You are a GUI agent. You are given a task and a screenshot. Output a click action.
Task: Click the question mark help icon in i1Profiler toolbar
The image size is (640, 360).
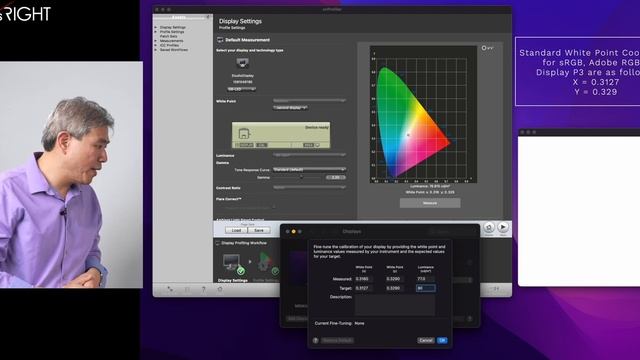click(x=204, y=289)
